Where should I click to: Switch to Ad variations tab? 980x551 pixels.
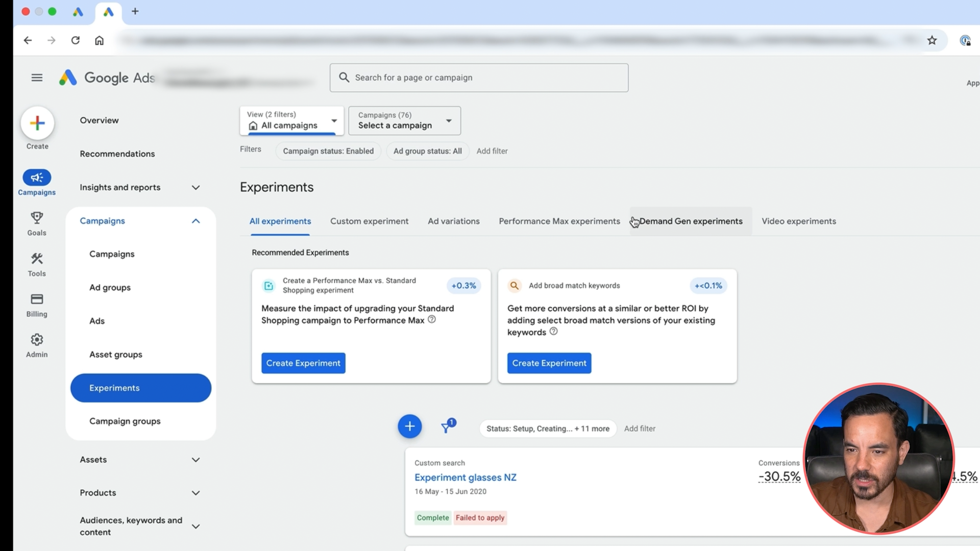(453, 221)
